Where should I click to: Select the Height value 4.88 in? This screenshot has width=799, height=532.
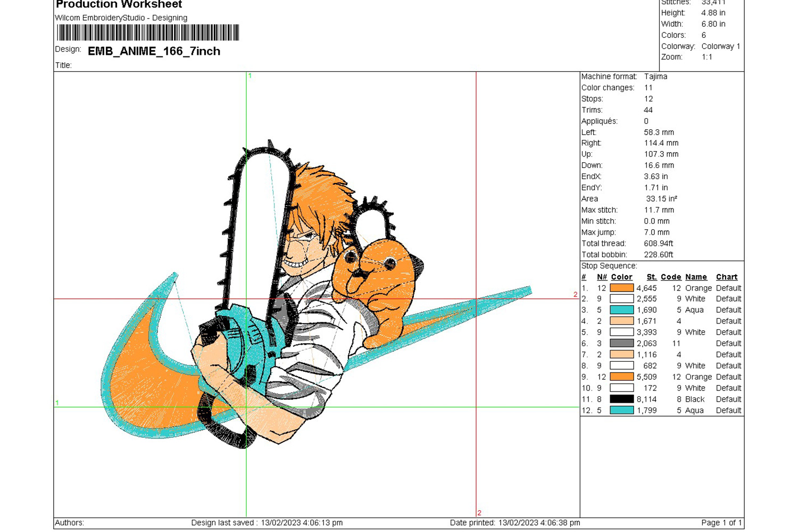pyautogui.click(x=713, y=13)
